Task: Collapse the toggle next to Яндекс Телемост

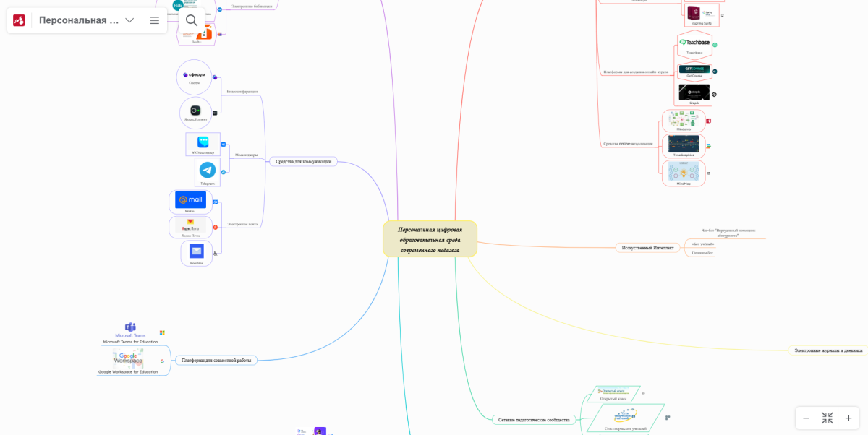Action: point(216,113)
